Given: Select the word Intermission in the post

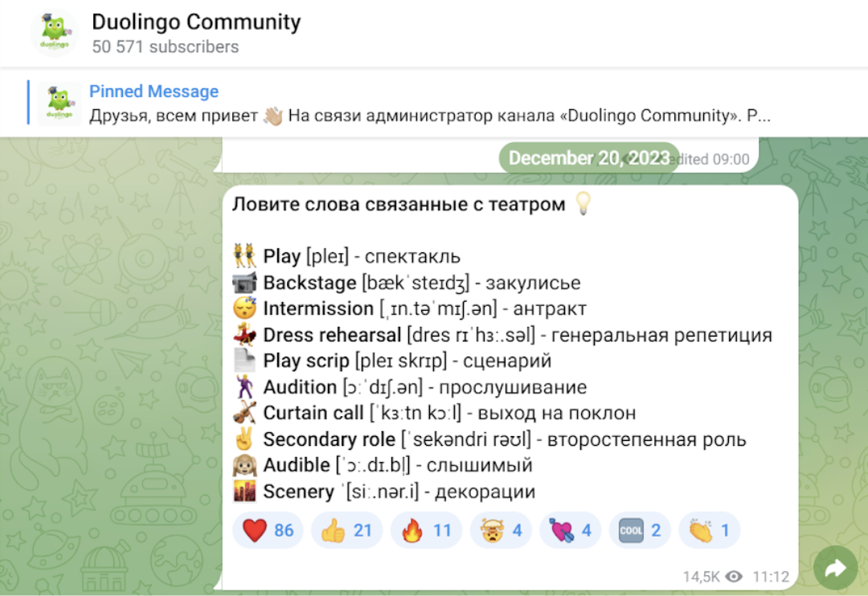Looking at the screenshot, I should click(318, 308).
